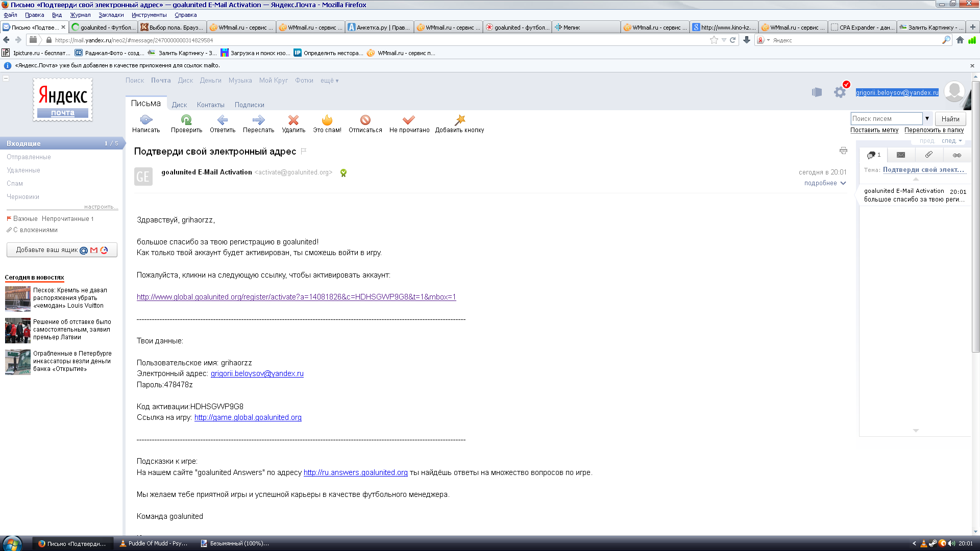
Task: Switch to the Диск tab
Action: pos(179,105)
